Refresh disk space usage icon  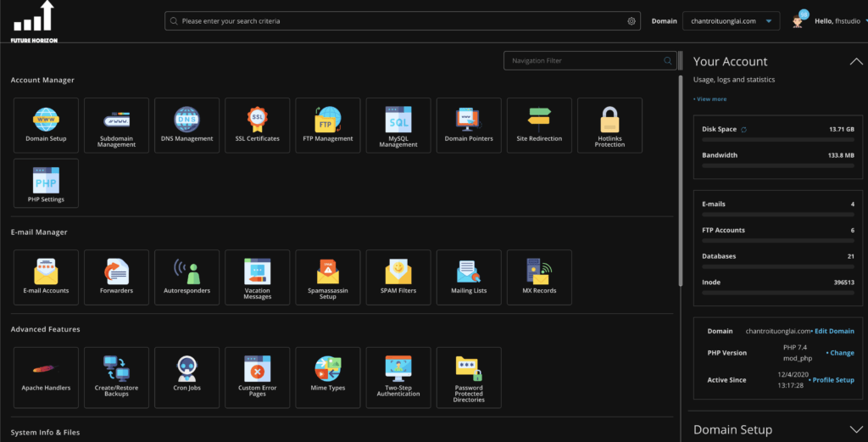coord(744,130)
